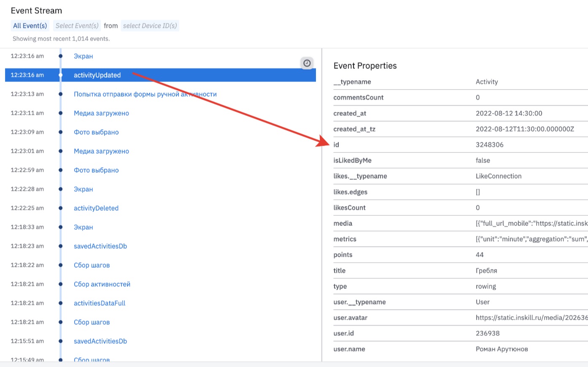Image resolution: width=588 pixels, height=367 pixels.
Task: Click the user.avatar URL value
Action: click(x=531, y=318)
